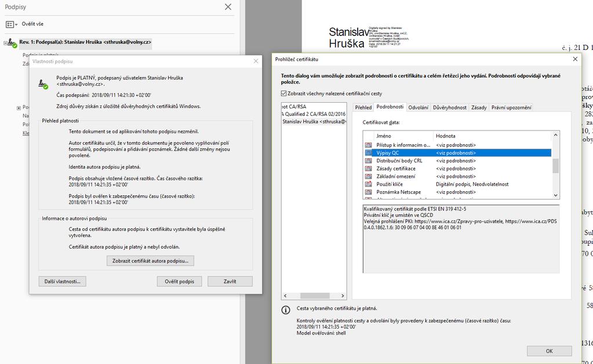The width and height of the screenshot is (593, 364).
Task: Switch to the Přehled tab
Action: pos(363,107)
